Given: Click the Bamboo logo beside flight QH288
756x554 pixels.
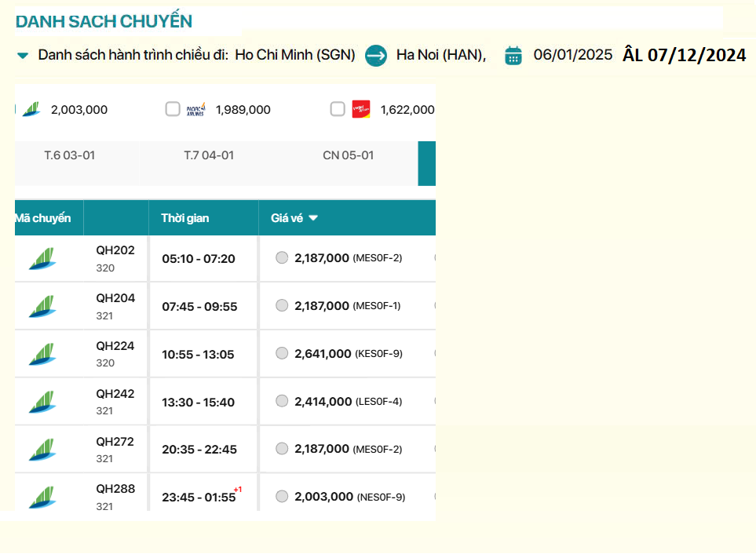Looking at the screenshot, I should 43,496.
